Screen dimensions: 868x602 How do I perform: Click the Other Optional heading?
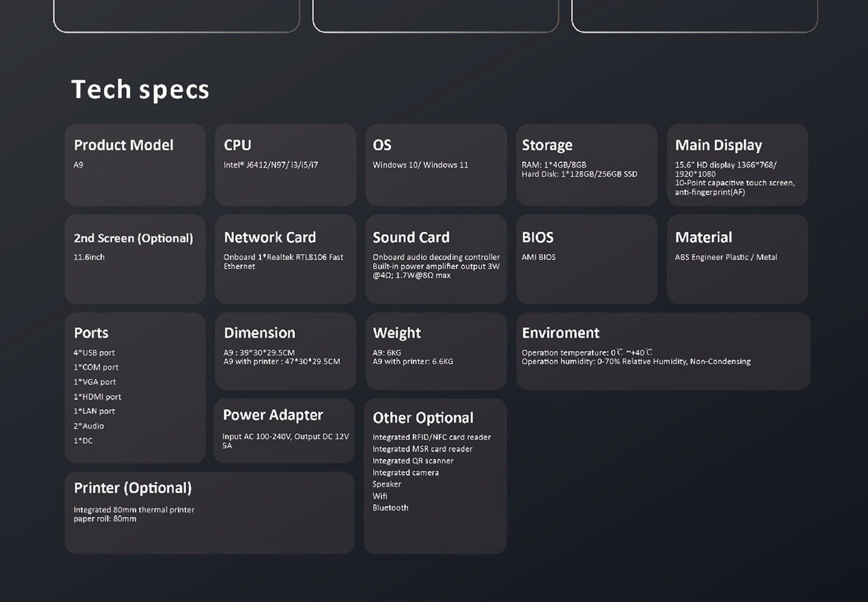[x=423, y=418]
